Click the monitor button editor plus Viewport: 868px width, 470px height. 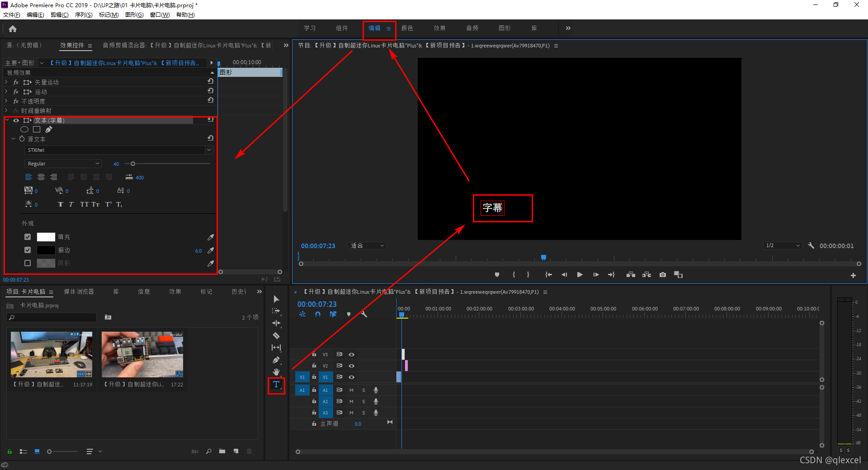[x=853, y=275]
